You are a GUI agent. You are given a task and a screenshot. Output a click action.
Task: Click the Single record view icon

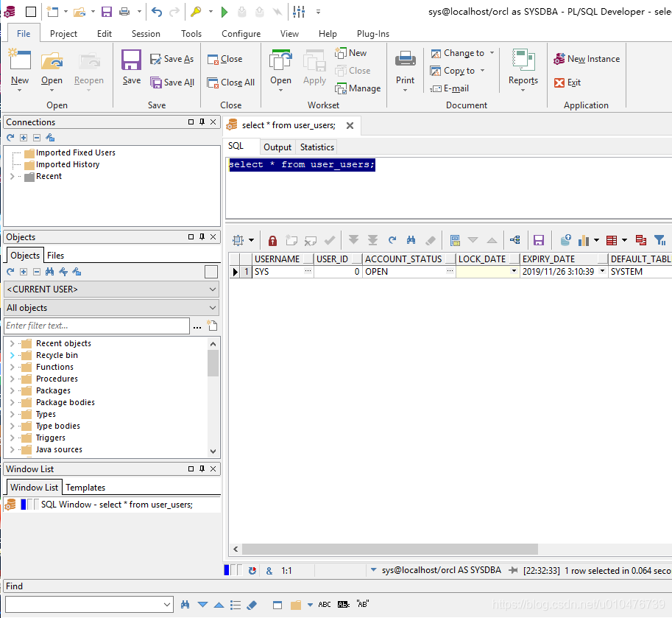[455, 240]
